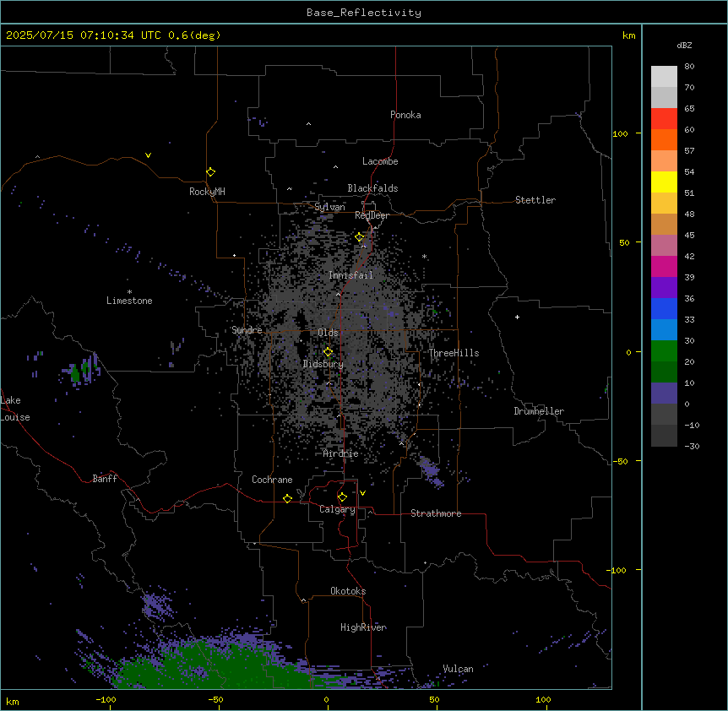Click the asterisk marker above Limestone
Screen dimensions: 728x711
tap(129, 292)
